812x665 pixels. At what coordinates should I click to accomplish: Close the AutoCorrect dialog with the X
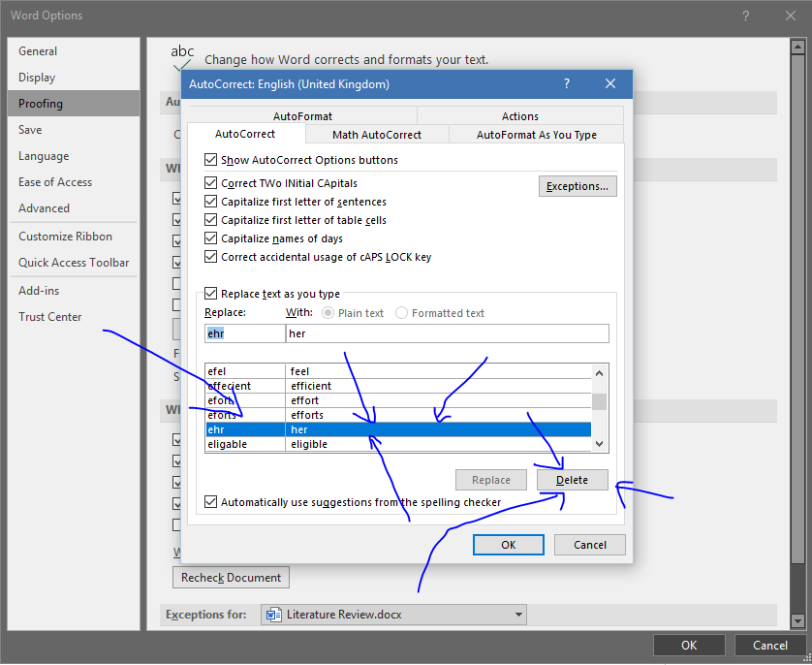coord(610,84)
